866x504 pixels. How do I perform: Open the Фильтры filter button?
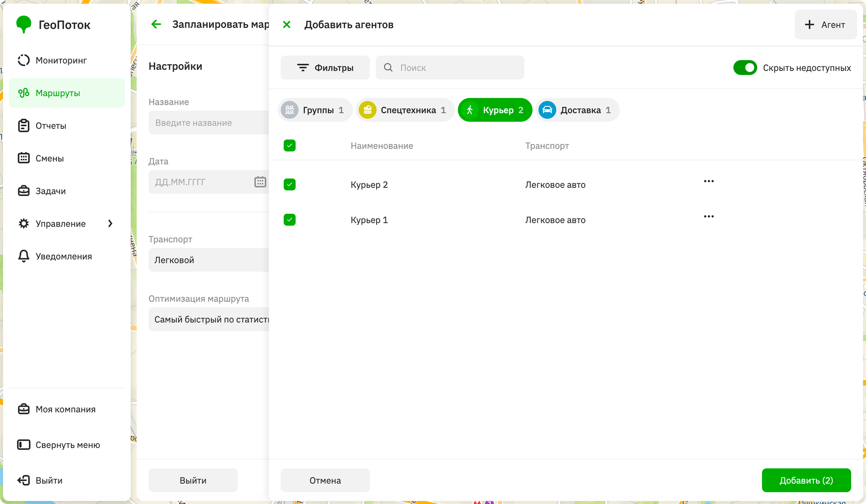[325, 68]
